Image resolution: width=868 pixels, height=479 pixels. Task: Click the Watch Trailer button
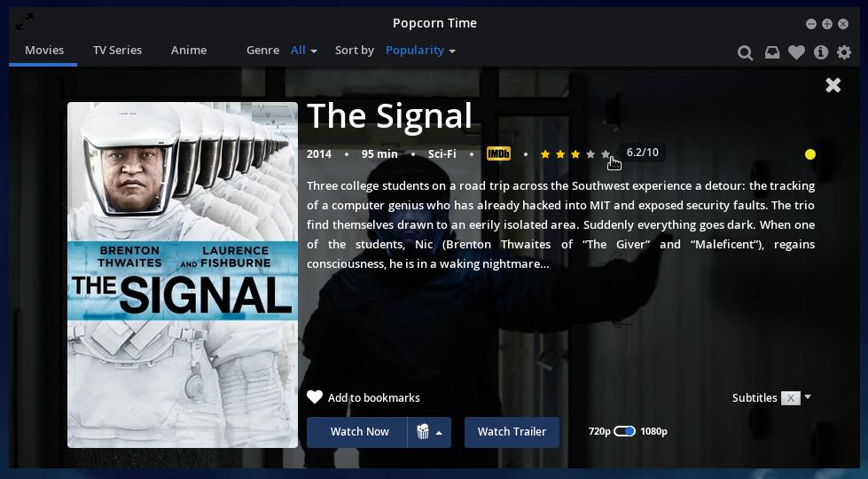tap(512, 432)
